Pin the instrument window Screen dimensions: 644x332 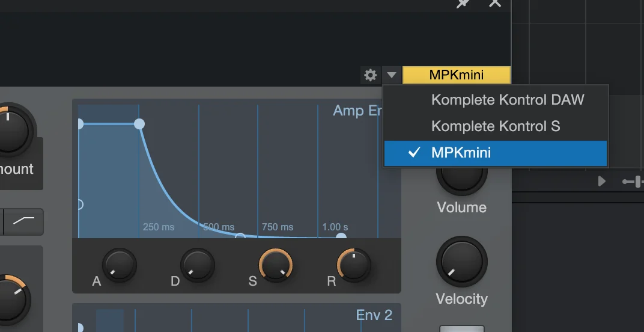[463, 3]
